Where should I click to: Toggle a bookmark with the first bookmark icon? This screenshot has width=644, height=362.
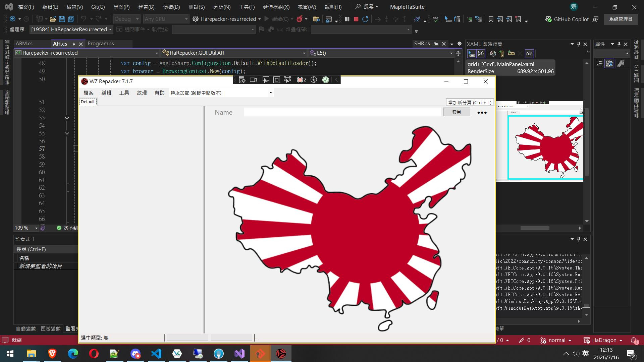tap(491, 19)
